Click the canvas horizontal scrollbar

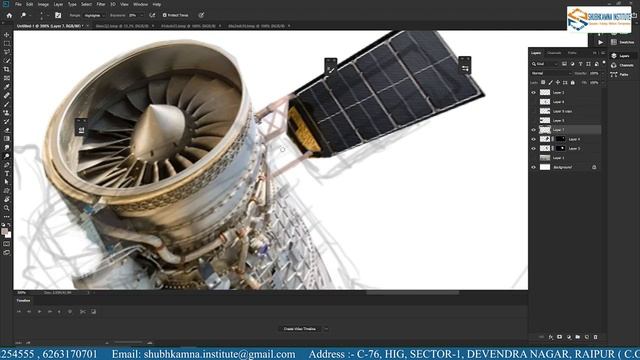coord(412,292)
